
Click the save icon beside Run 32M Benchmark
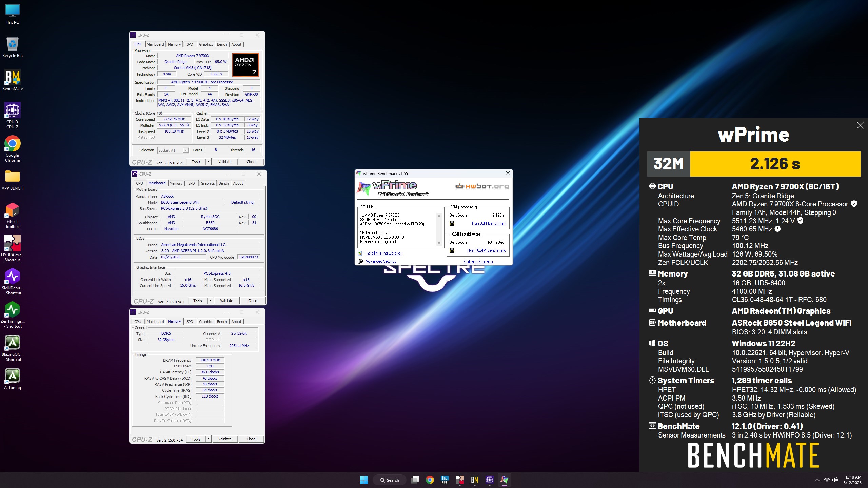(x=452, y=223)
